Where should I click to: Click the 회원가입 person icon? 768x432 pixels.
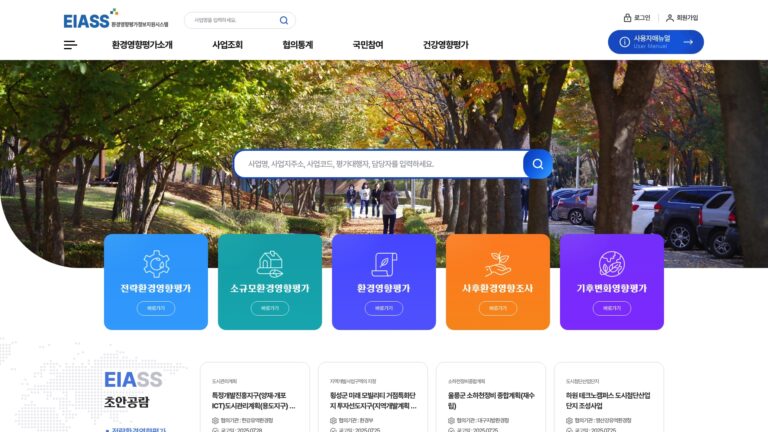670,18
